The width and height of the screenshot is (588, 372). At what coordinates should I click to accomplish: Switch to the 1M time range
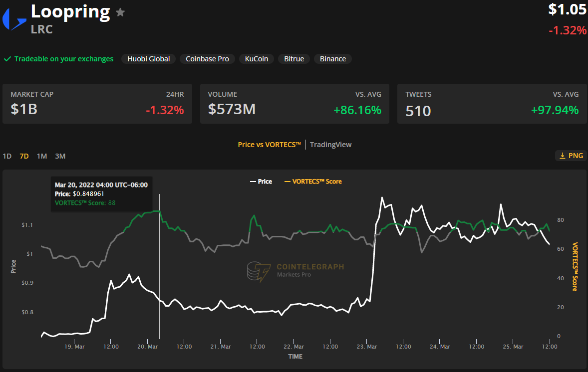pyautogui.click(x=42, y=156)
